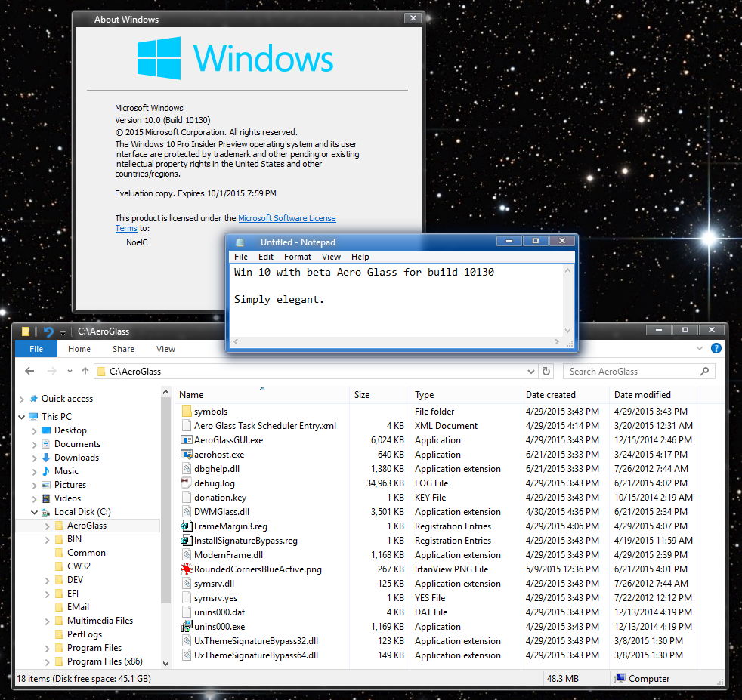The height and width of the screenshot is (700, 742).
Task: Refresh the C:\AeroGlass folder view
Action: (x=546, y=372)
